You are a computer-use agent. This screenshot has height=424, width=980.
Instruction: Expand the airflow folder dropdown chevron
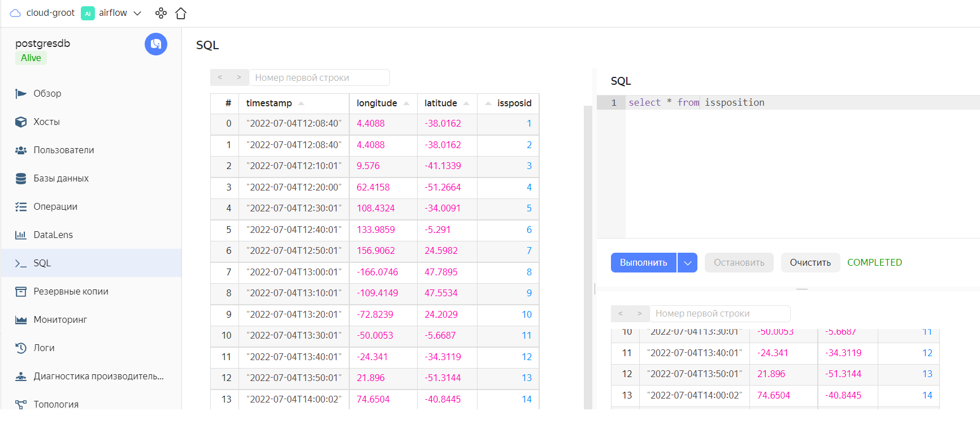tap(137, 13)
